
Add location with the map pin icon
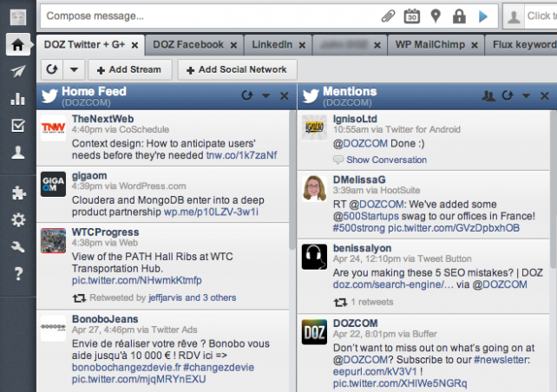tap(436, 16)
